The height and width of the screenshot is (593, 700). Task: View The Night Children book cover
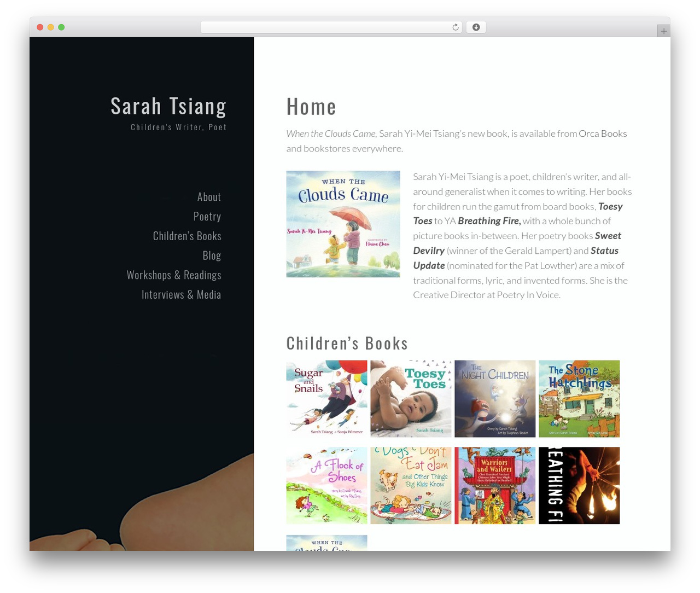coord(495,399)
